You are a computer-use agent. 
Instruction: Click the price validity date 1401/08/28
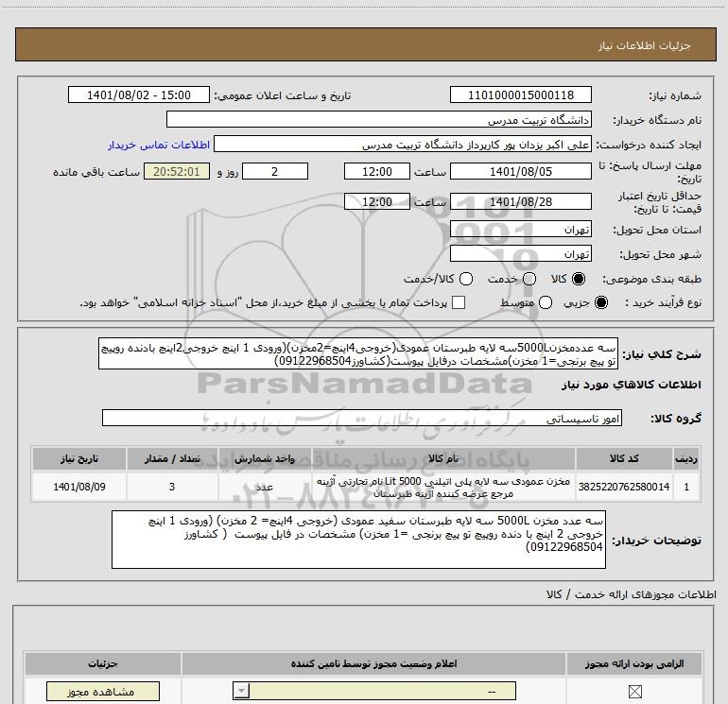520,202
